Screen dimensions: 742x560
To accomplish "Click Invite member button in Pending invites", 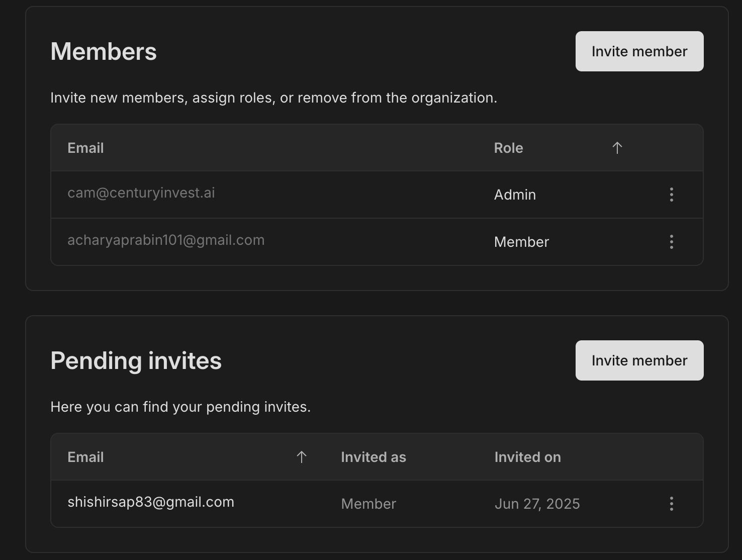I will tap(639, 360).
